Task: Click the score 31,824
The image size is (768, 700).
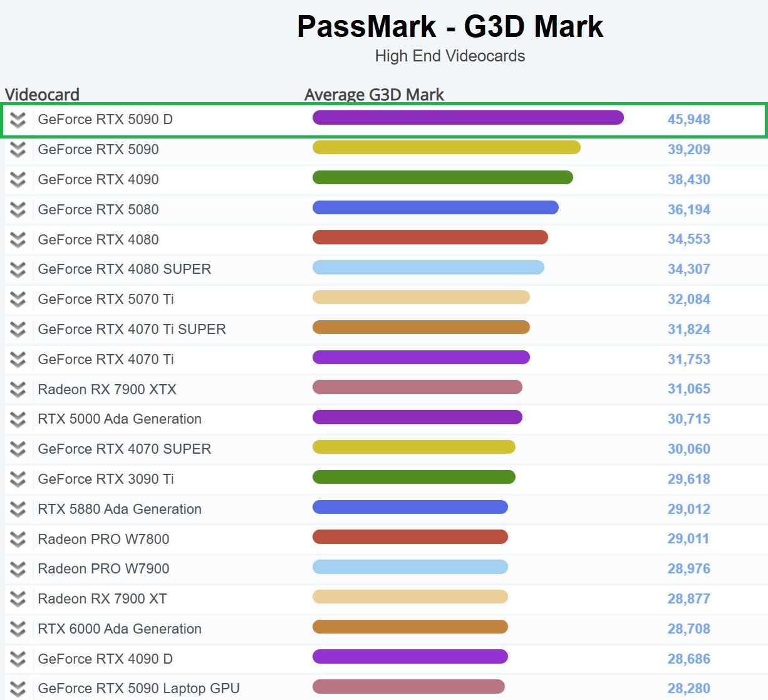Action: (689, 329)
